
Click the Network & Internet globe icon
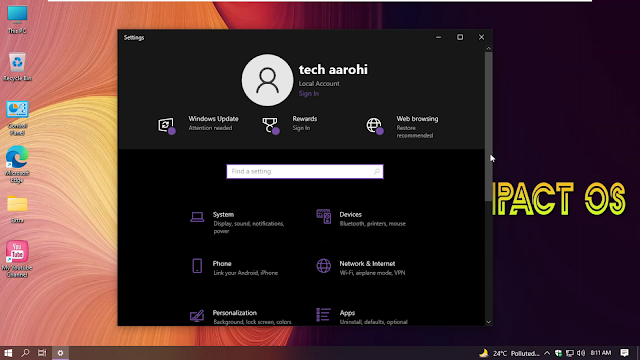324,266
